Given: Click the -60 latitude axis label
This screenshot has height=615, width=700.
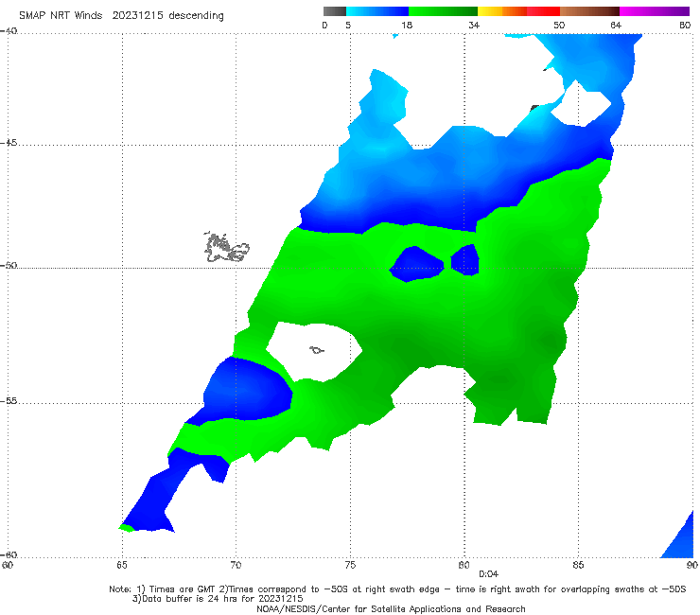Looking at the screenshot, I should click(9, 554).
